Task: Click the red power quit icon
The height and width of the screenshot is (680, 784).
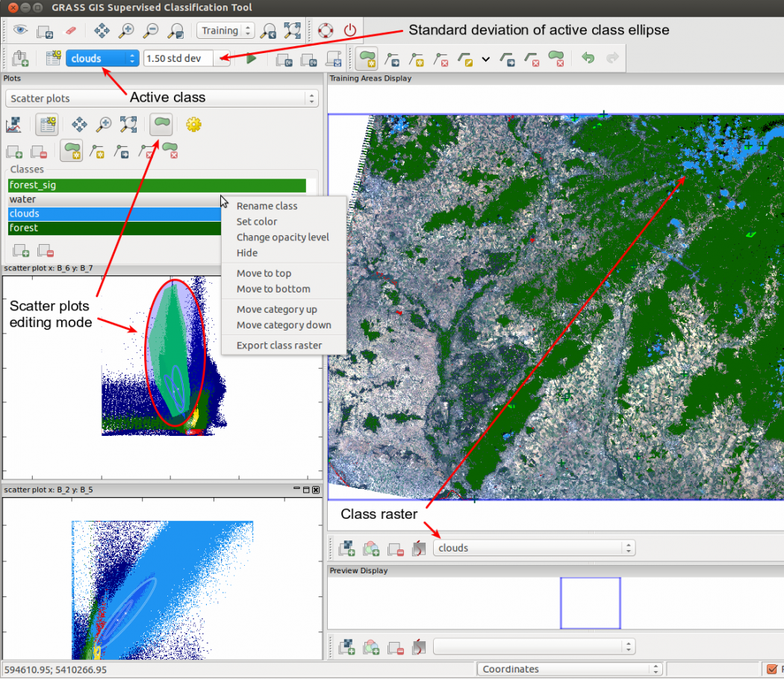Action: tap(350, 31)
